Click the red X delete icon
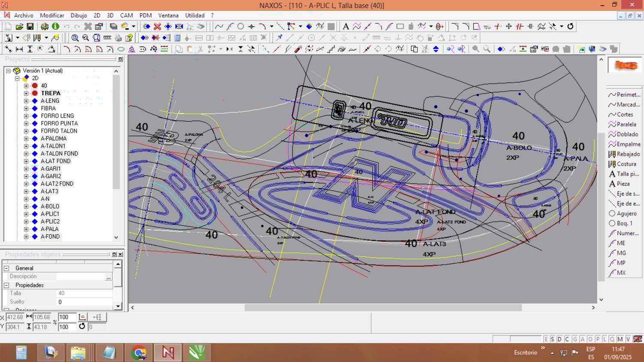The image size is (644, 362). tap(158, 27)
